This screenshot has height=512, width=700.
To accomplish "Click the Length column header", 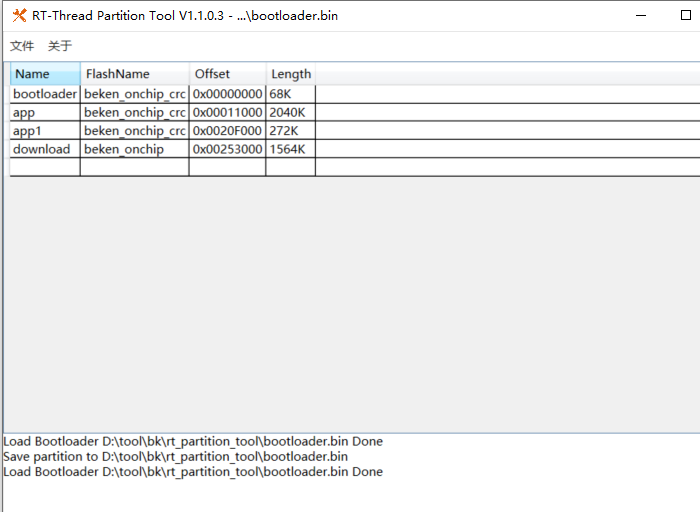I will [291, 74].
